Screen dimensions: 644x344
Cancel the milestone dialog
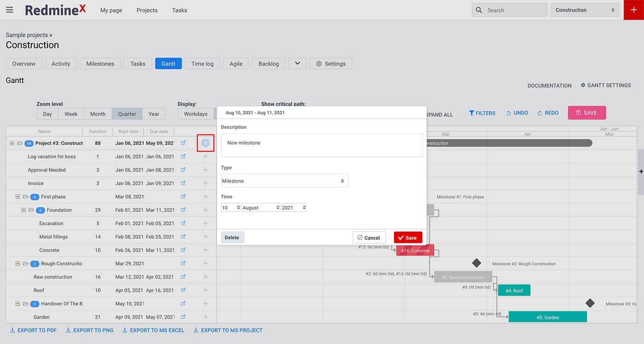pos(369,237)
